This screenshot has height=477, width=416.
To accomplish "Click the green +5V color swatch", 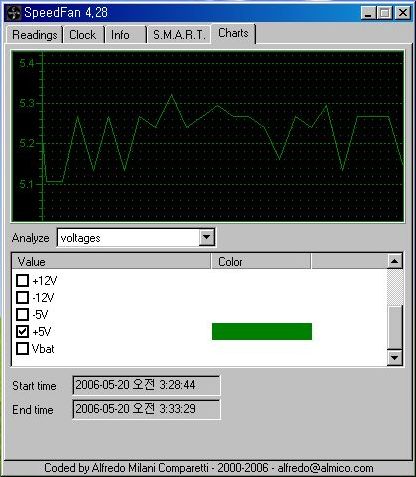I will (262, 331).
